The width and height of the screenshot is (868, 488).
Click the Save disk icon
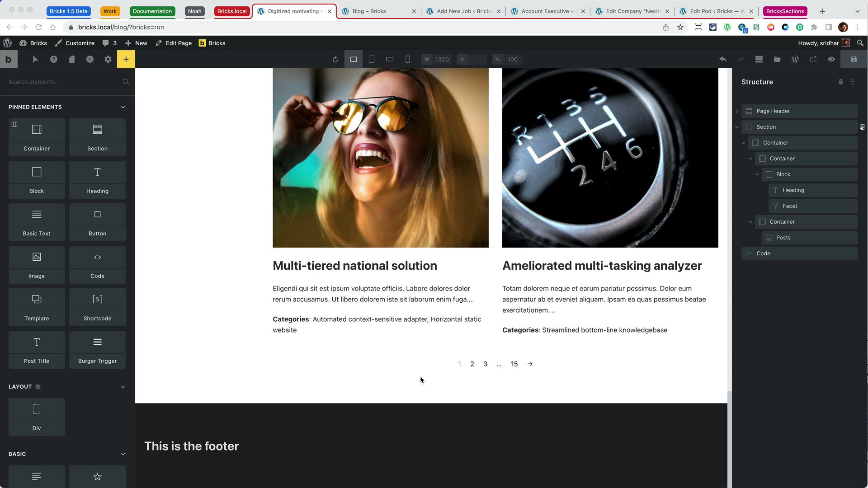click(x=854, y=59)
